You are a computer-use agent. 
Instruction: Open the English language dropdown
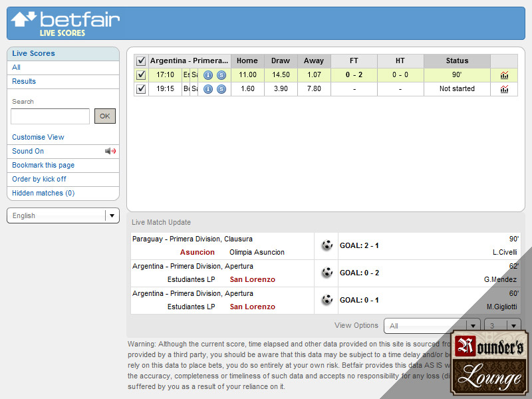tap(63, 215)
